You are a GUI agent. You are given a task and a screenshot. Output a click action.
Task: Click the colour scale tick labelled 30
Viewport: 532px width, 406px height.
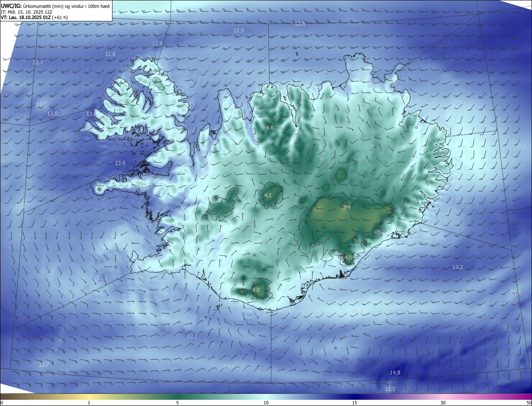443,403
